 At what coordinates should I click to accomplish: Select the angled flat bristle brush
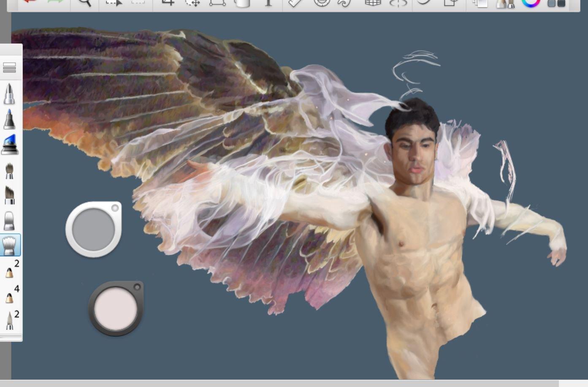9,195
